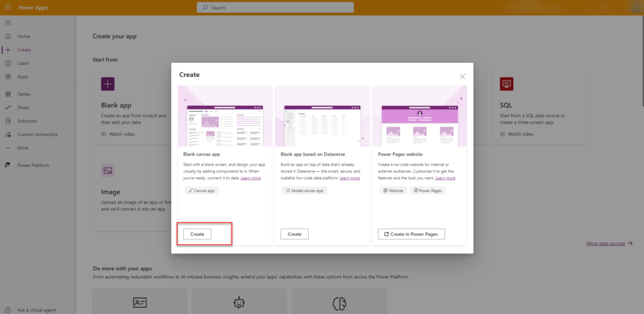Click Ask a virtual agent
The height and width of the screenshot is (314, 644).
tap(38, 310)
